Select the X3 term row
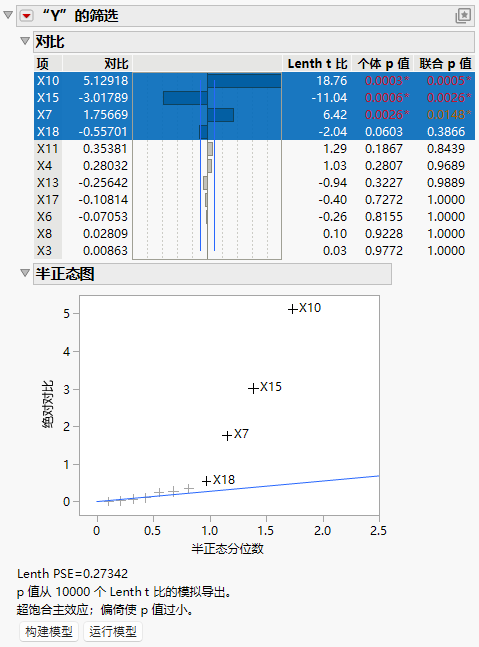 (254, 250)
